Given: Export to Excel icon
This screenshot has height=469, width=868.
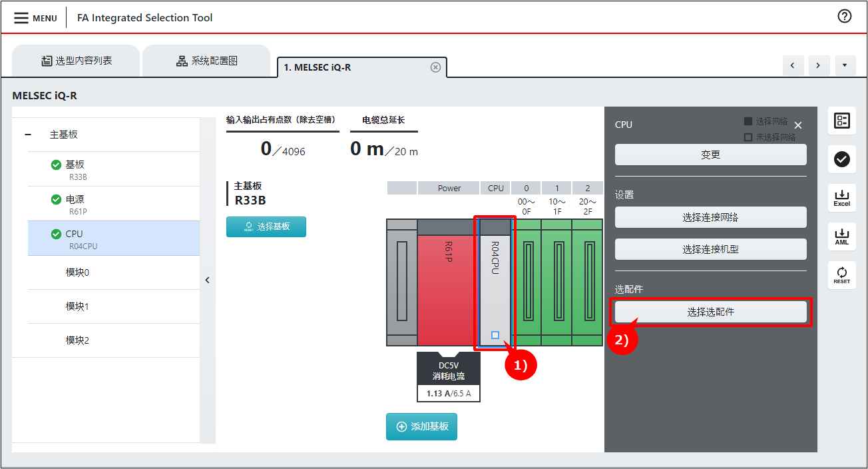Looking at the screenshot, I should point(841,197).
